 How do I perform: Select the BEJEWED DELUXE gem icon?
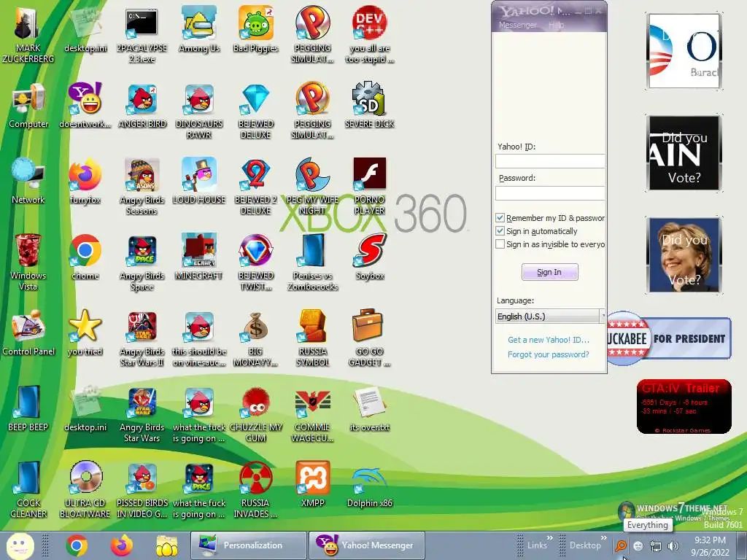click(x=256, y=111)
